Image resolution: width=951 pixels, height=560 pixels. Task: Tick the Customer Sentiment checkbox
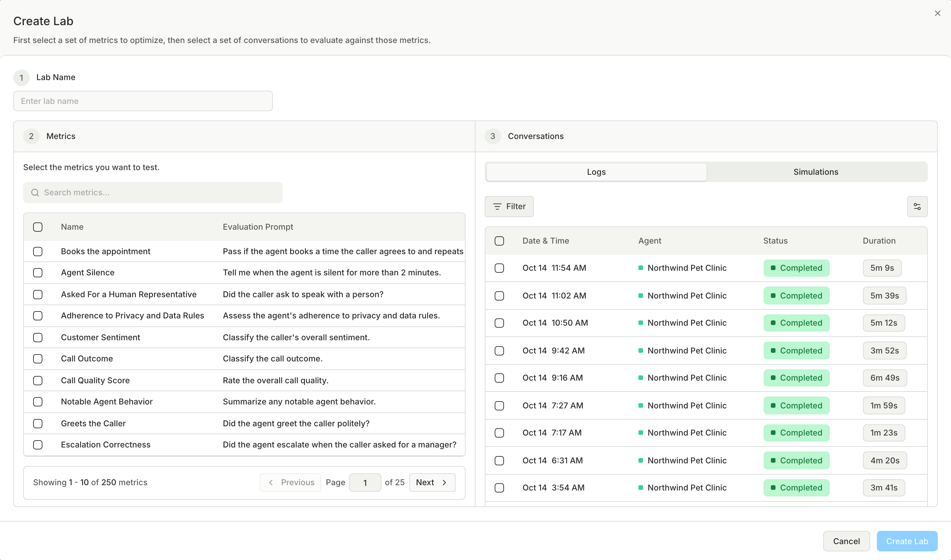coord(38,337)
